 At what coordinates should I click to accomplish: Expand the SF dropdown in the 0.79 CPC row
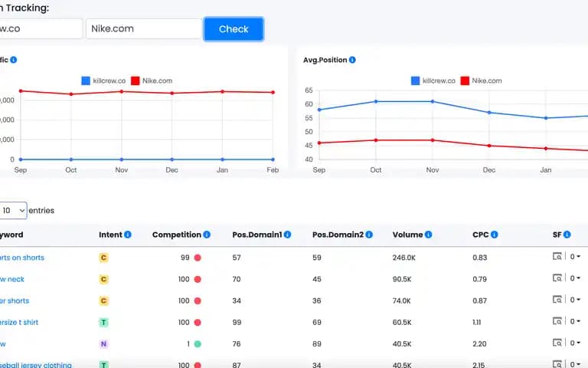[575, 278]
